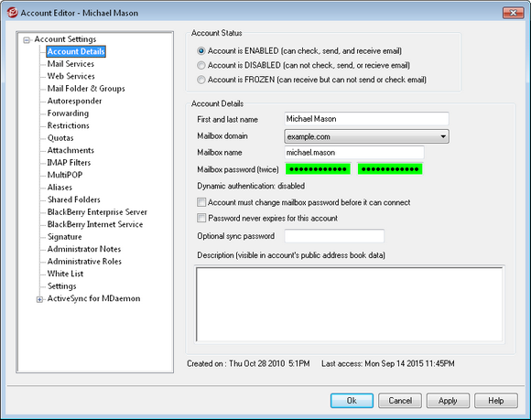
Task: Open BlackBerry Enterprise Server settings
Action: click(x=97, y=212)
